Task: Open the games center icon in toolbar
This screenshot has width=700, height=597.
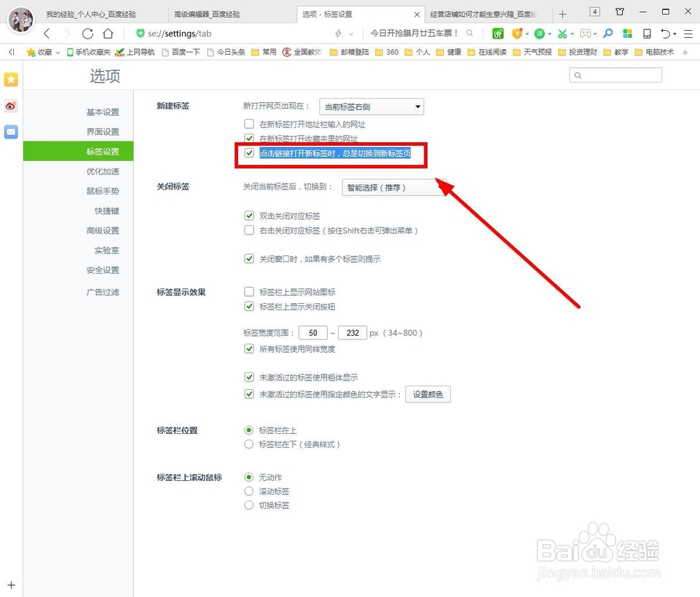Action: coord(584,33)
